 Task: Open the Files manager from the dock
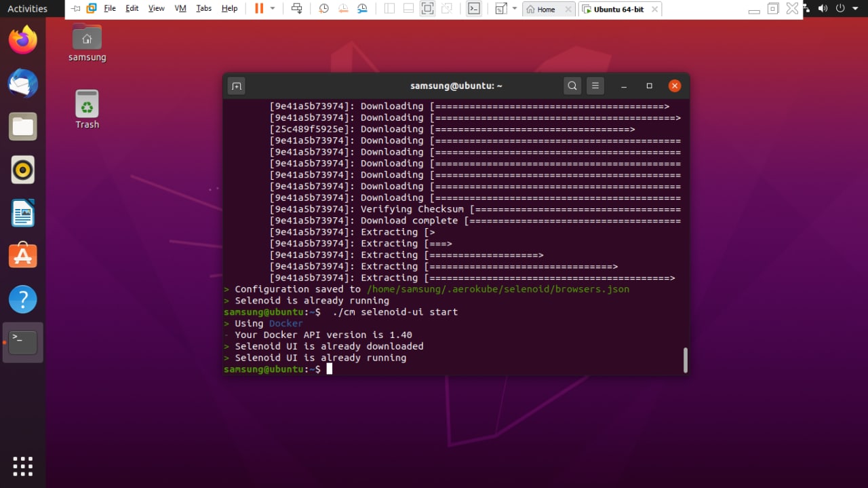tap(23, 127)
